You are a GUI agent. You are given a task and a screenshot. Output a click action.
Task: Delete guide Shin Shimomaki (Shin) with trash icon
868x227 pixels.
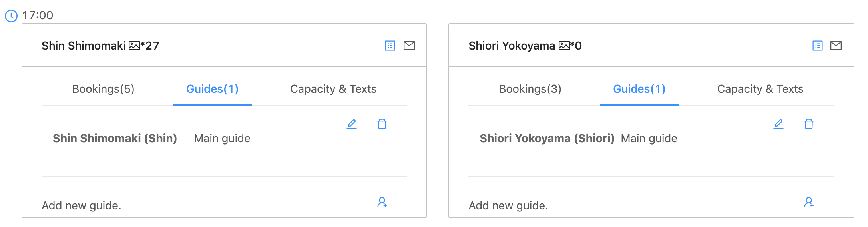point(382,124)
